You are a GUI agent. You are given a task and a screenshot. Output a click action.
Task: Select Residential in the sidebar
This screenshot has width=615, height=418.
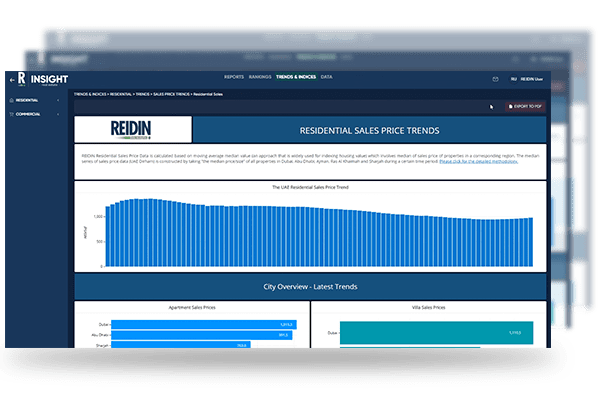point(27,100)
